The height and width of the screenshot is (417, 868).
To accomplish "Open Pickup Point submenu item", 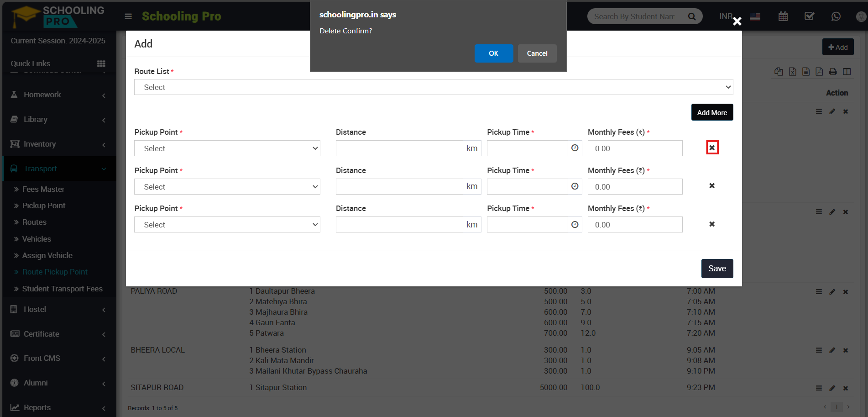I will 44,206.
